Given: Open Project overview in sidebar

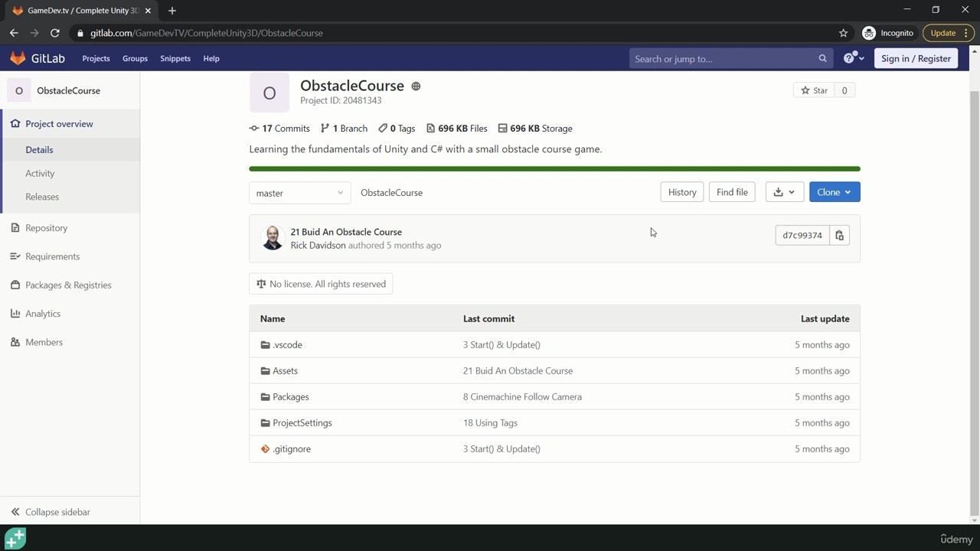Looking at the screenshot, I should [70, 123].
